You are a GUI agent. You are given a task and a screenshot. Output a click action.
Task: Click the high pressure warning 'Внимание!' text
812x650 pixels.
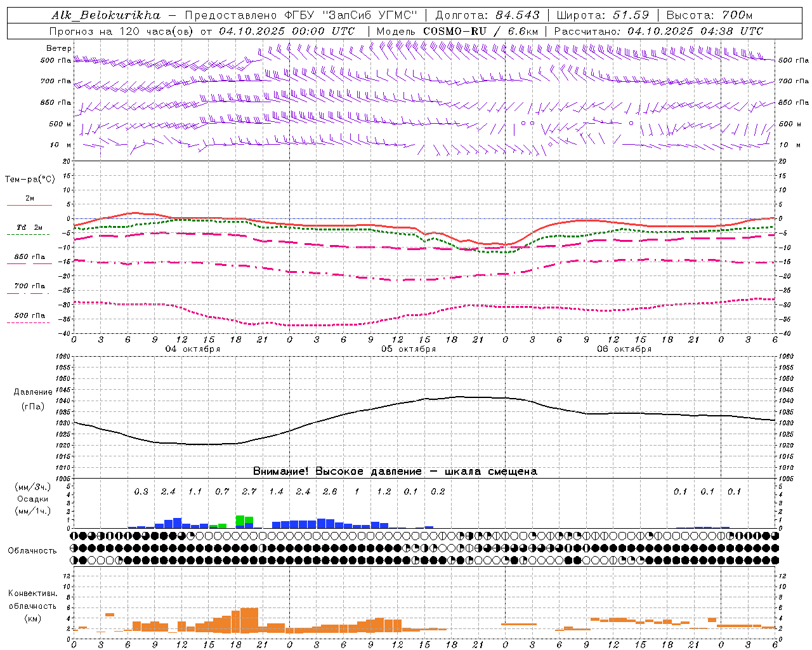[x=280, y=472]
